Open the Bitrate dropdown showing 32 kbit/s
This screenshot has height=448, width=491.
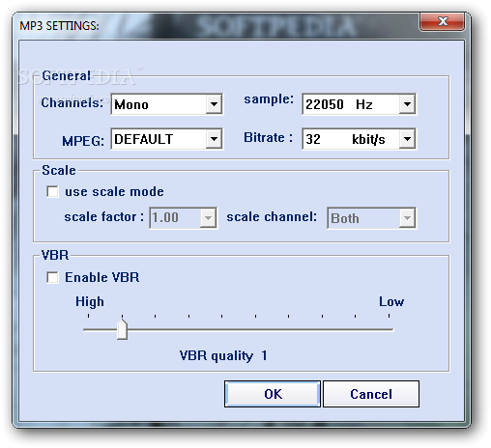tap(359, 139)
